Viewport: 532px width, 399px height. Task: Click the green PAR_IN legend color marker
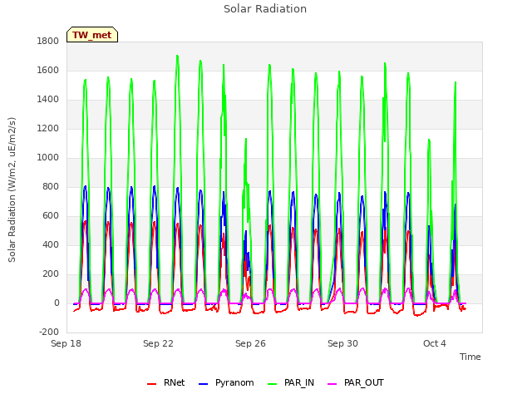point(272,384)
